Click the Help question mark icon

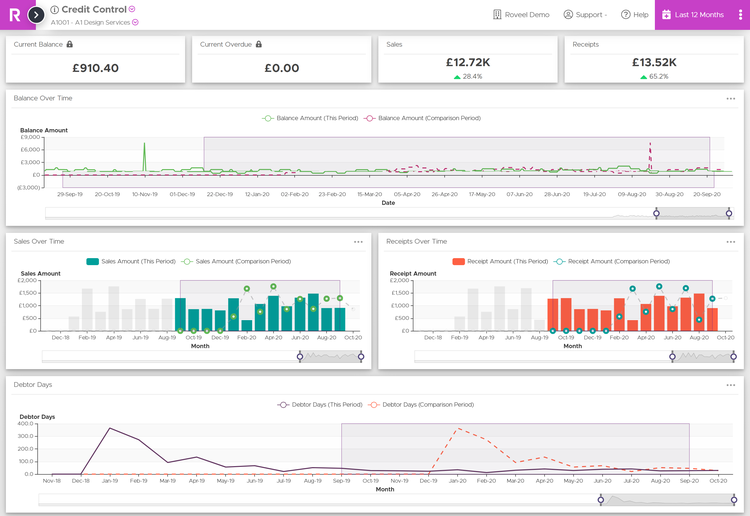click(x=625, y=15)
